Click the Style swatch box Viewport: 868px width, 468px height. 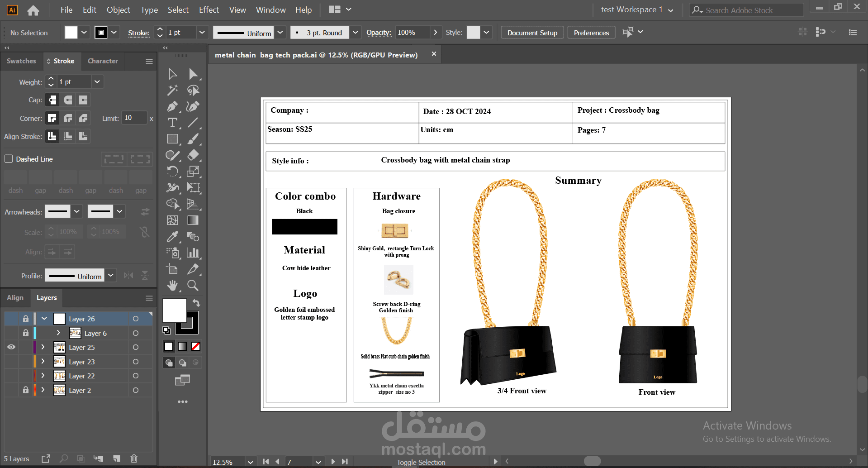tap(473, 33)
